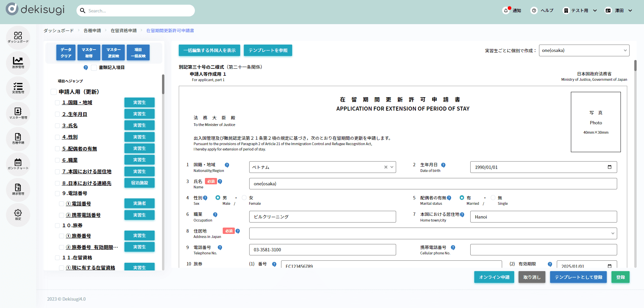Screen dimensions: 644x308
Task: Go to 各種申請 breadcrumb item
Action: 92,30
